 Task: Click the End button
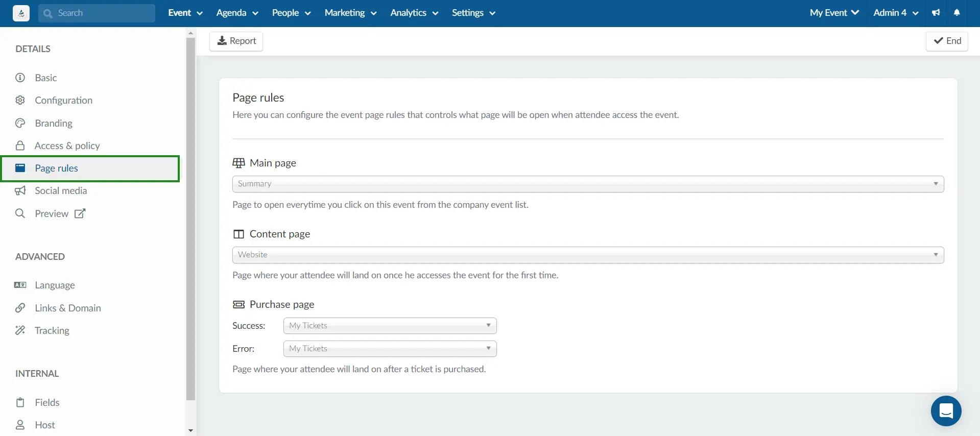pos(947,41)
